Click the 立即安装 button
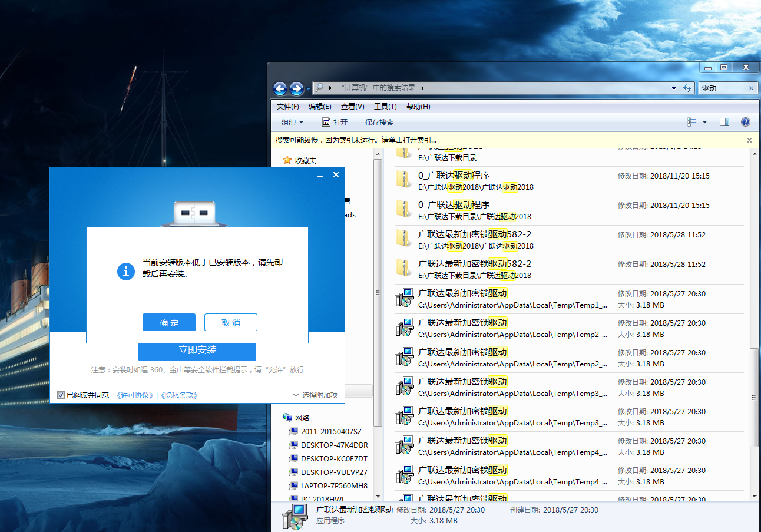Image resolution: width=761 pixels, height=532 pixels. point(197,350)
